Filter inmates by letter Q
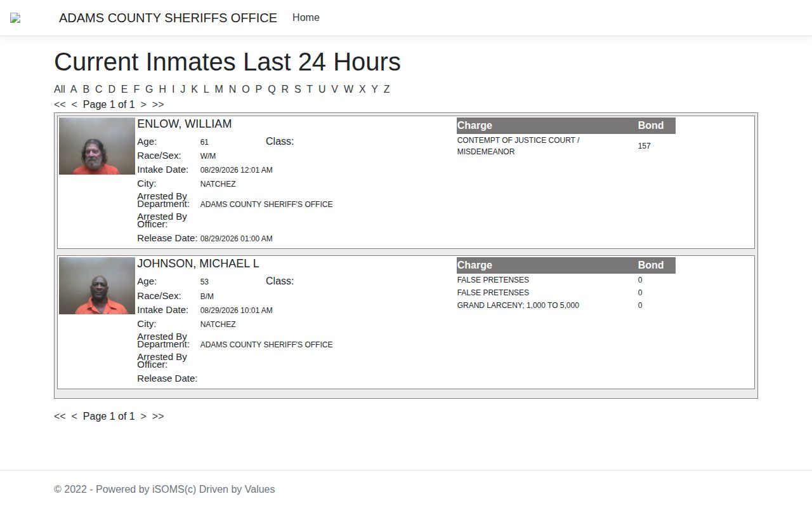 tap(272, 90)
